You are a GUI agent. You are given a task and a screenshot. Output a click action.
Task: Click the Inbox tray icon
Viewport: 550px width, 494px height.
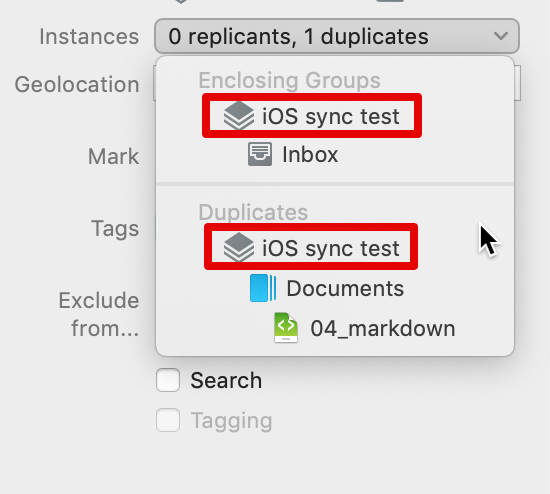click(x=260, y=154)
